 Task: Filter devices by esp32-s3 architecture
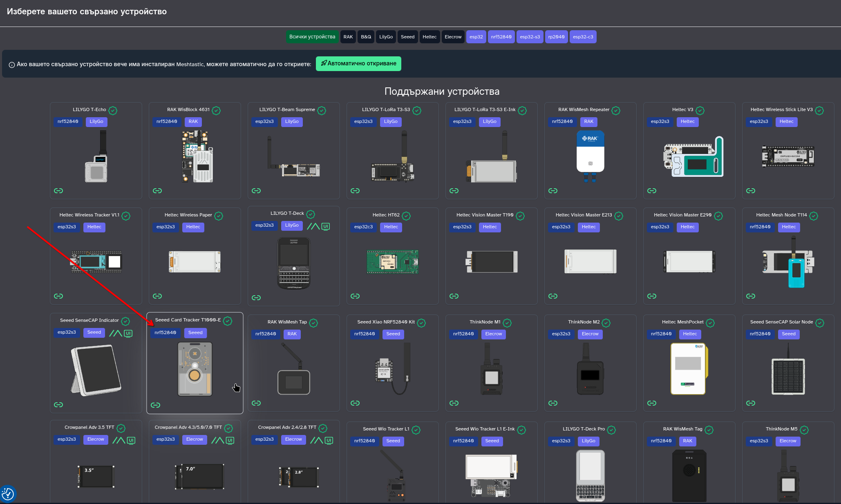(x=530, y=37)
